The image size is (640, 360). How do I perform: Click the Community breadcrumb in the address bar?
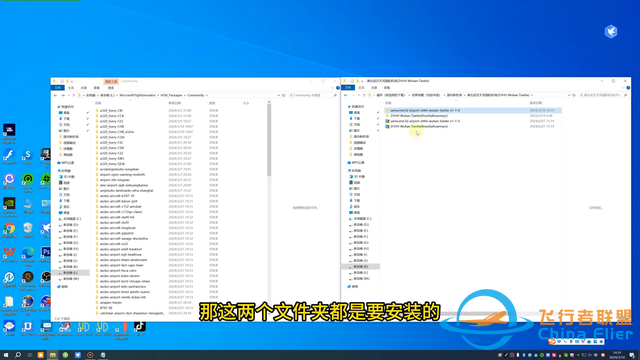pos(196,95)
